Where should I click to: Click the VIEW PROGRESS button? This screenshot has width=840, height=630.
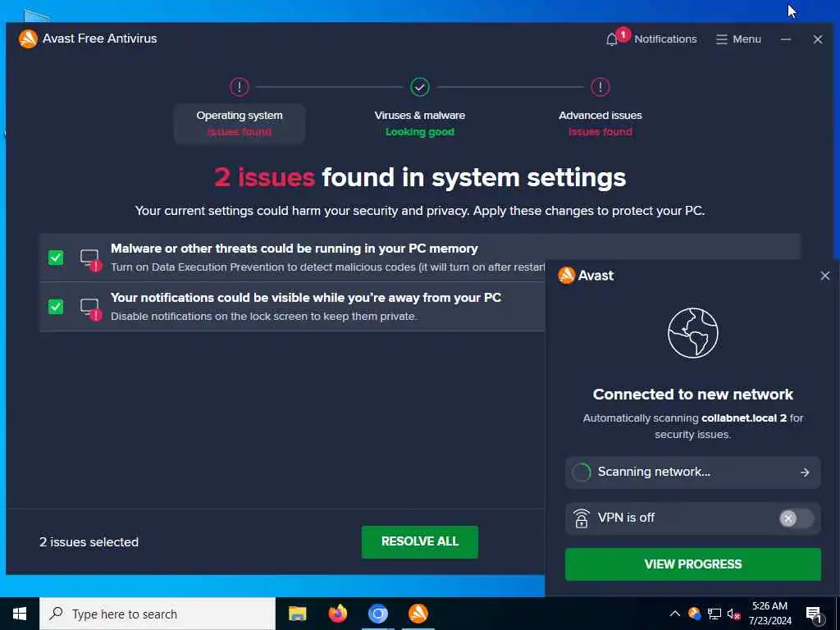[692, 564]
